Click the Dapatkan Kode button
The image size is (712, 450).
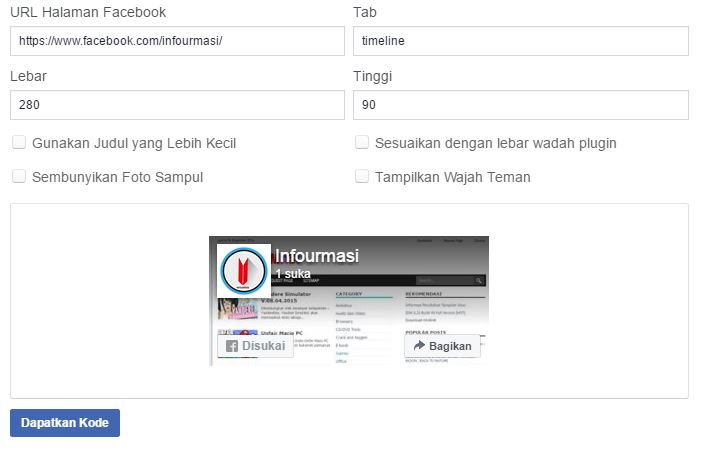click(65, 423)
